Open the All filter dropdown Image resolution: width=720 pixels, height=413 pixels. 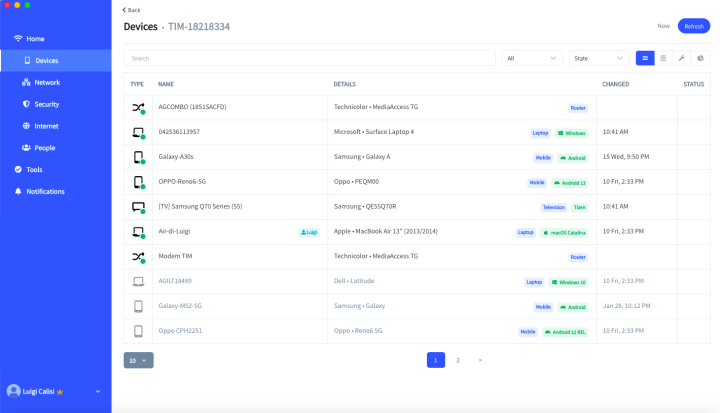pyautogui.click(x=532, y=58)
